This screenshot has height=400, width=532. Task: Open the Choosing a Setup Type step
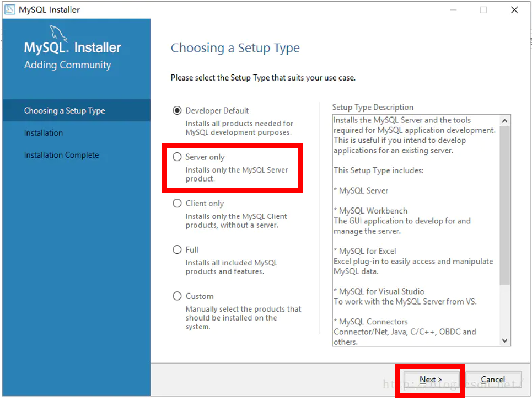pyautogui.click(x=65, y=110)
